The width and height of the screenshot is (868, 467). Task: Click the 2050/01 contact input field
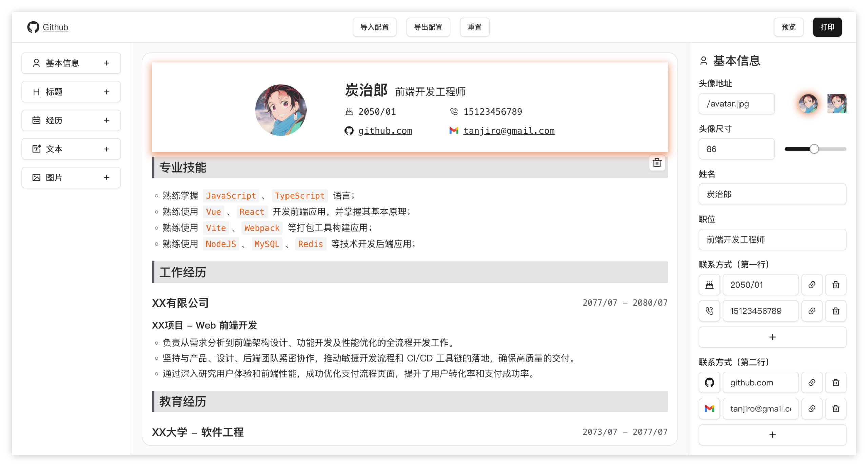click(760, 285)
